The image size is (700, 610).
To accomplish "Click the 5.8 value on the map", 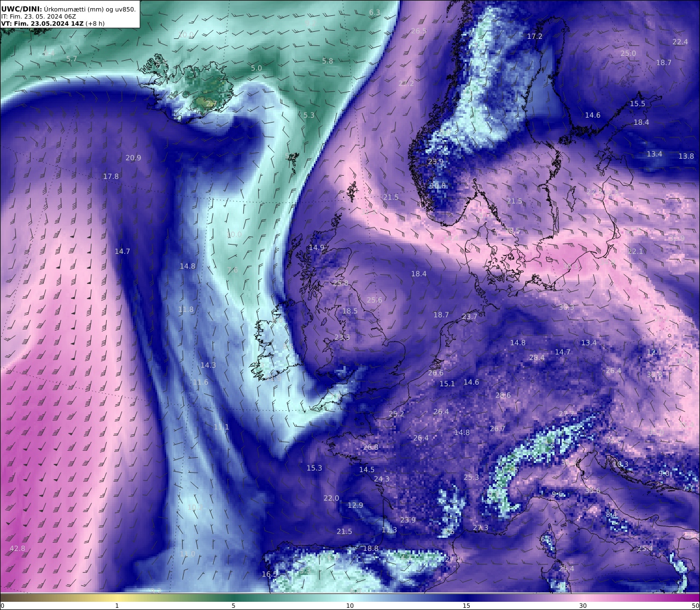I will [328, 61].
